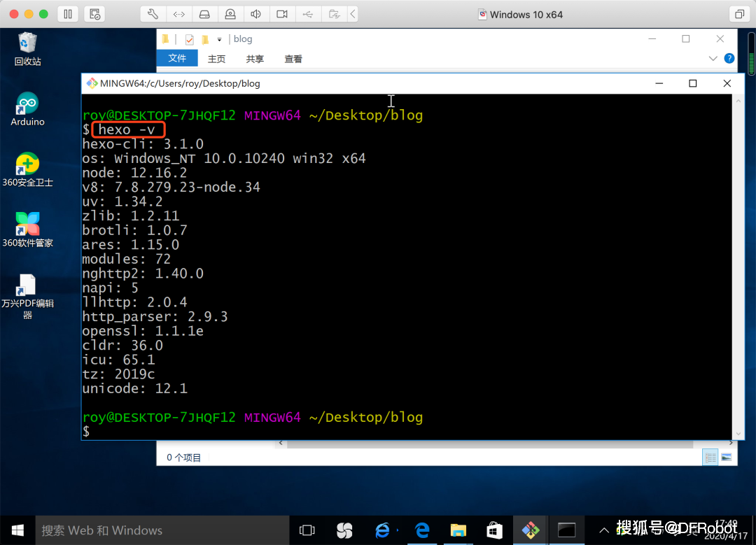Click the USB device icon in VMware toolbar
Viewport: 756px width, 545px height.
coord(307,14)
